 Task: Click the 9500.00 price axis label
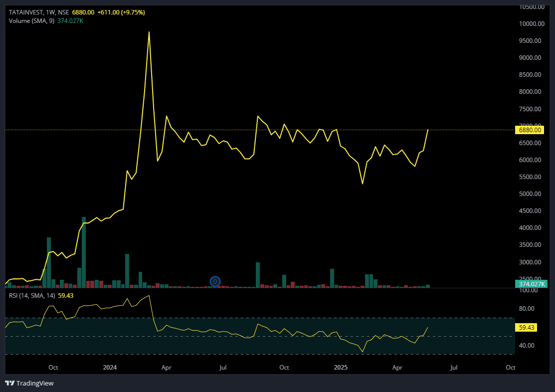(x=530, y=41)
